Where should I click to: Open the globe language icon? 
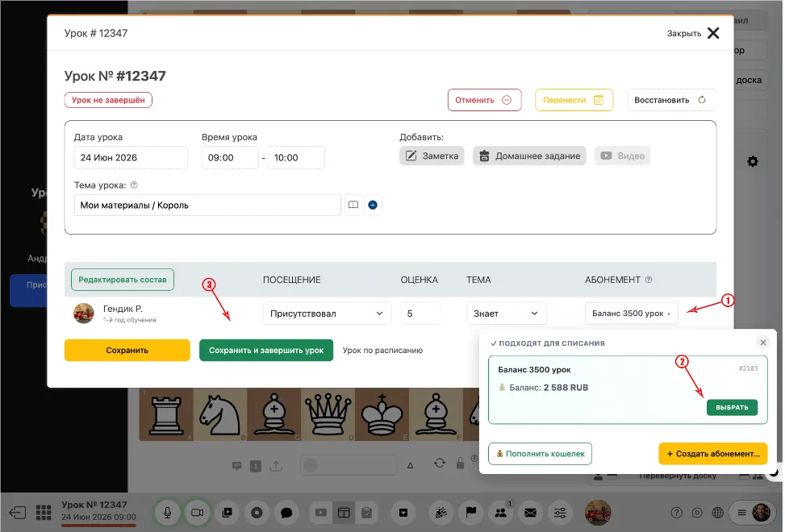click(718, 513)
